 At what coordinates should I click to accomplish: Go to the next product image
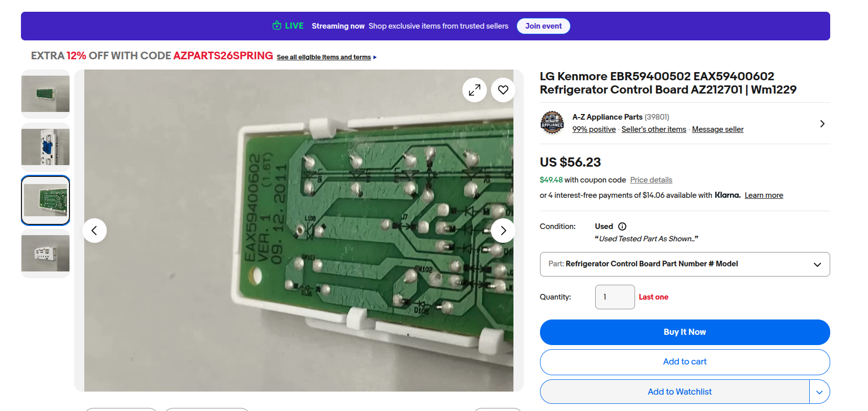point(503,231)
